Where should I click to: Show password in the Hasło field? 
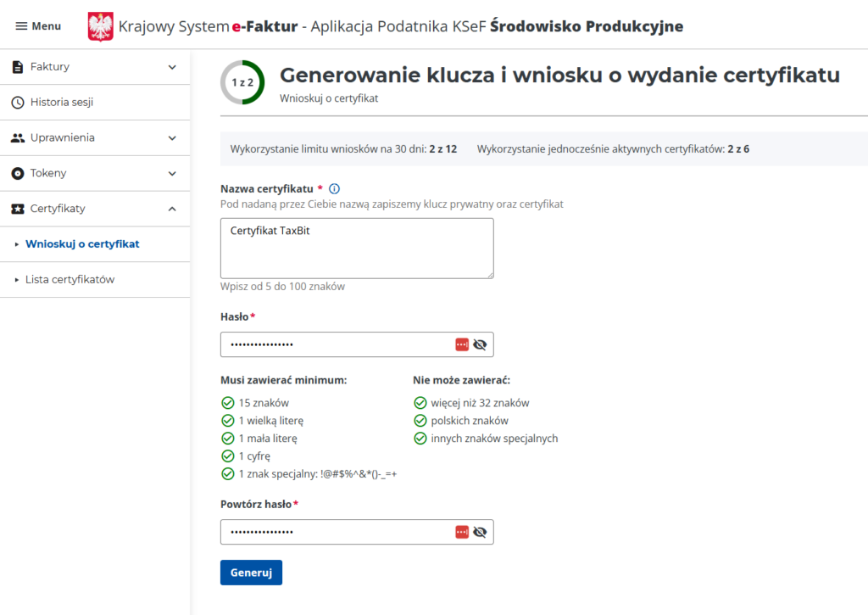tap(481, 344)
